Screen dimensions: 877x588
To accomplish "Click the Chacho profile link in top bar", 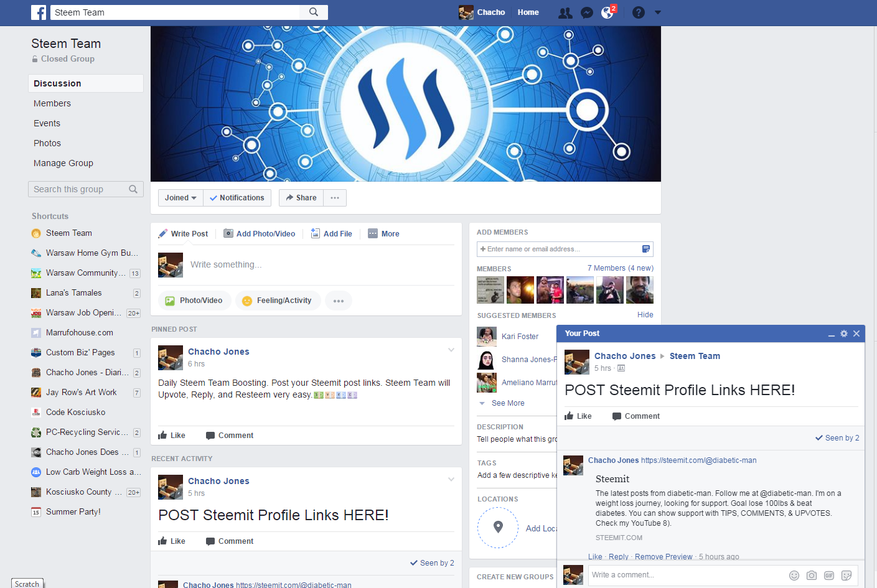I will coord(482,12).
